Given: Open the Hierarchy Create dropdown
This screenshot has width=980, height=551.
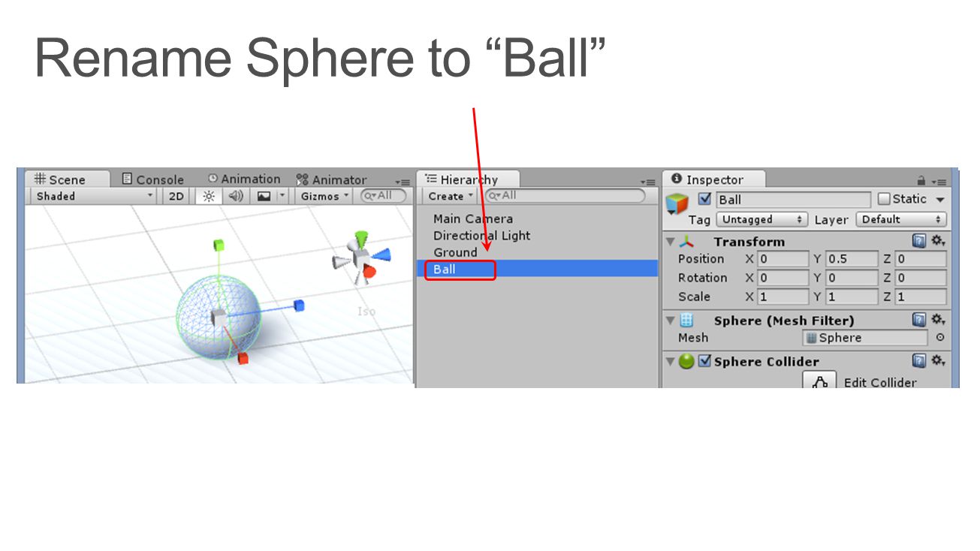Looking at the screenshot, I should 451,196.
